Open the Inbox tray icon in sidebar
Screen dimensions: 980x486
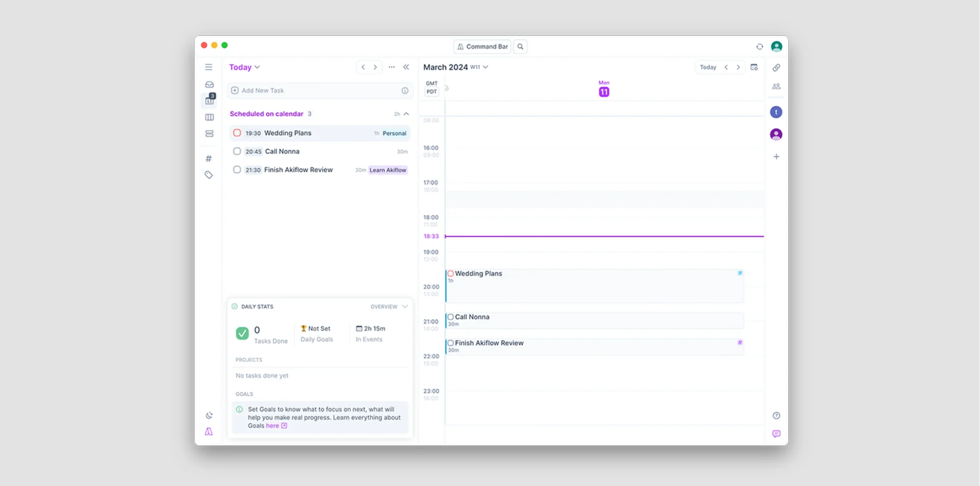tap(209, 85)
